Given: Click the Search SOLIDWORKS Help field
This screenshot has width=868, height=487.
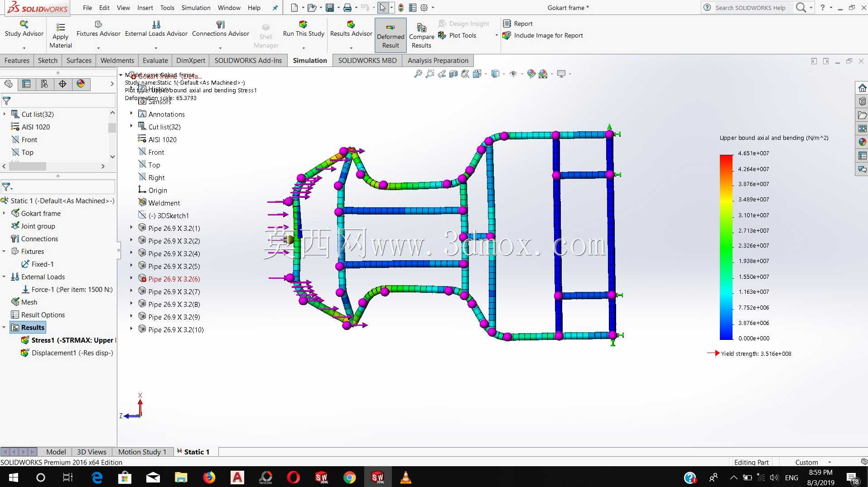Looking at the screenshot, I should click(751, 8).
